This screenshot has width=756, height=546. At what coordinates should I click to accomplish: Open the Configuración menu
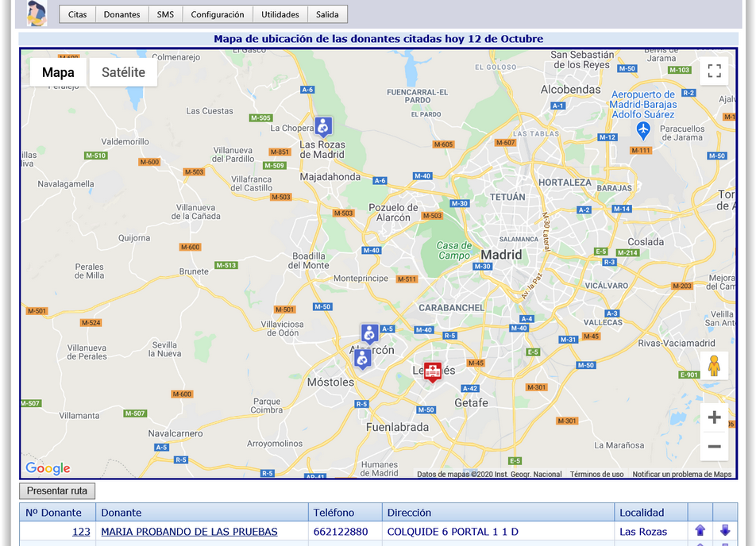click(x=218, y=14)
